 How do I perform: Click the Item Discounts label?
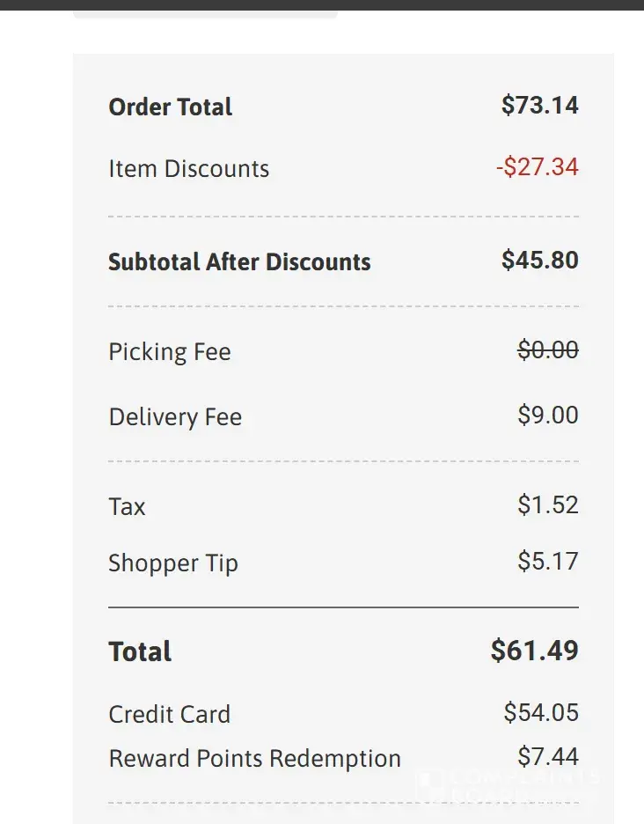(188, 169)
